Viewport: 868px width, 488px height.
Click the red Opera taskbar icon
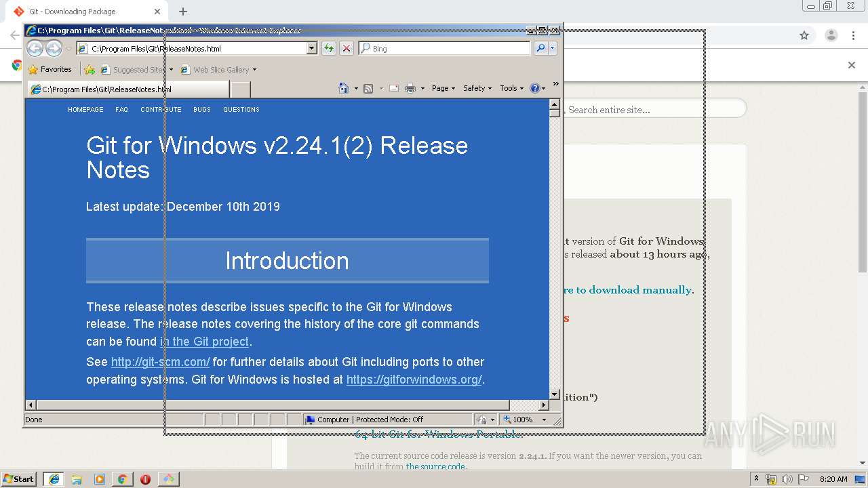pos(145,479)
